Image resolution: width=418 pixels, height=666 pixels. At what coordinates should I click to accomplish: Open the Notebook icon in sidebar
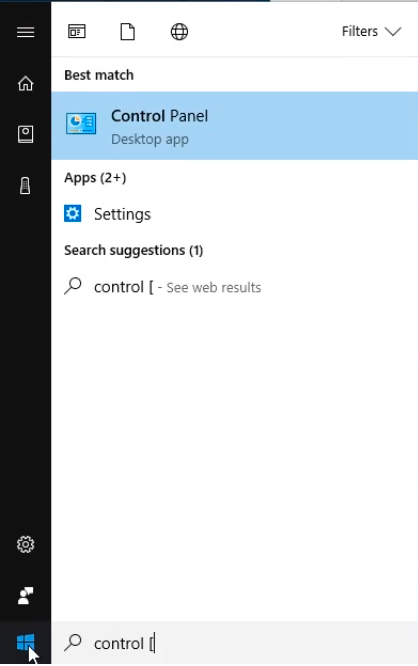(25, 134)
